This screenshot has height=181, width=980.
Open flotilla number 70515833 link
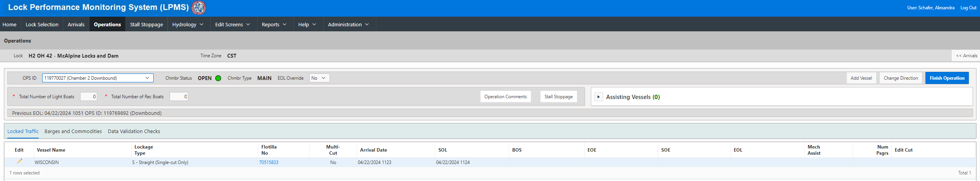[x=269, y=162]
